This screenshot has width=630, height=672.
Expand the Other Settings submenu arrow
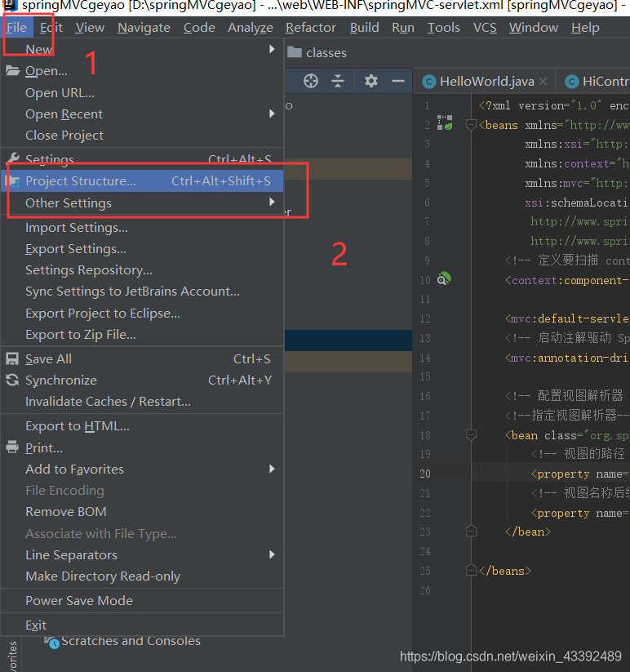tap(272, 202)
